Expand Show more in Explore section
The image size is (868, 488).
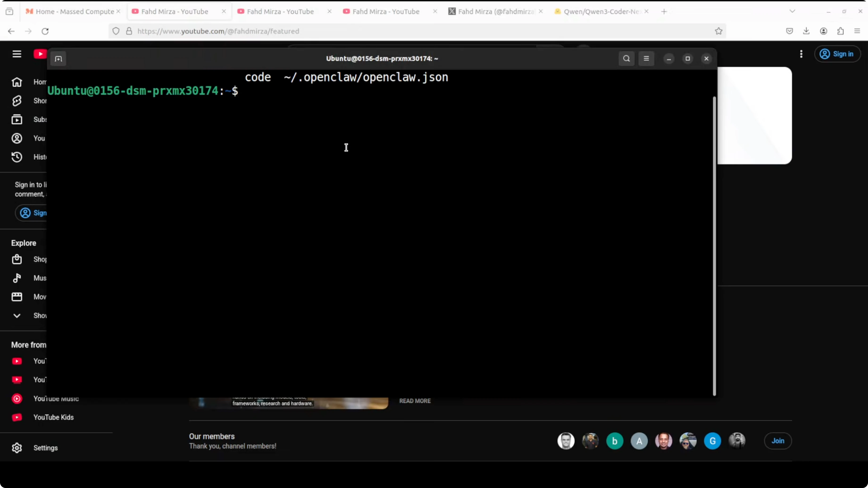17,316
